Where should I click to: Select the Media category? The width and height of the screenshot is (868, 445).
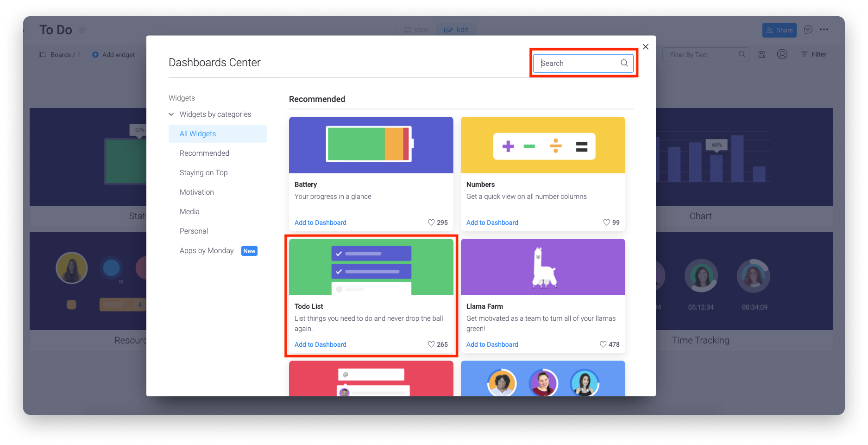point(189,211)
